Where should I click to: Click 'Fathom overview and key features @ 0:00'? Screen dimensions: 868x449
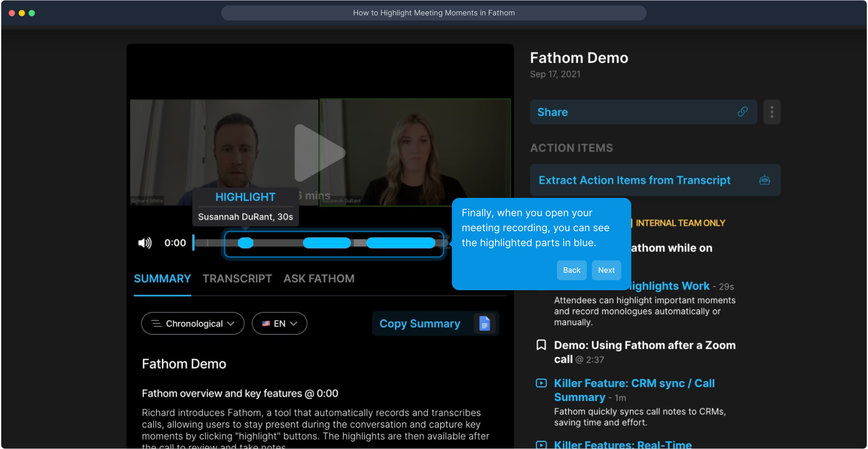point(240,393)
